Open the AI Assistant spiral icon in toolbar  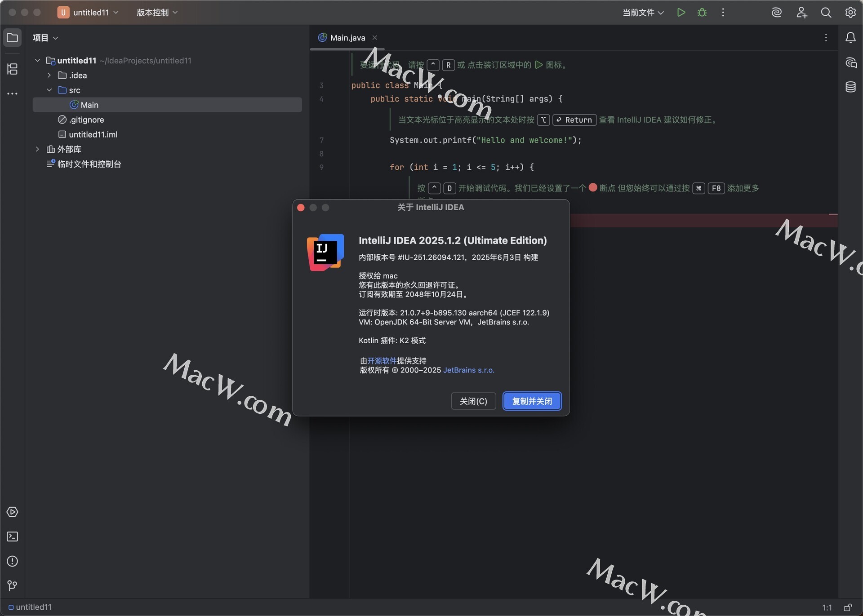click(777, 13)
